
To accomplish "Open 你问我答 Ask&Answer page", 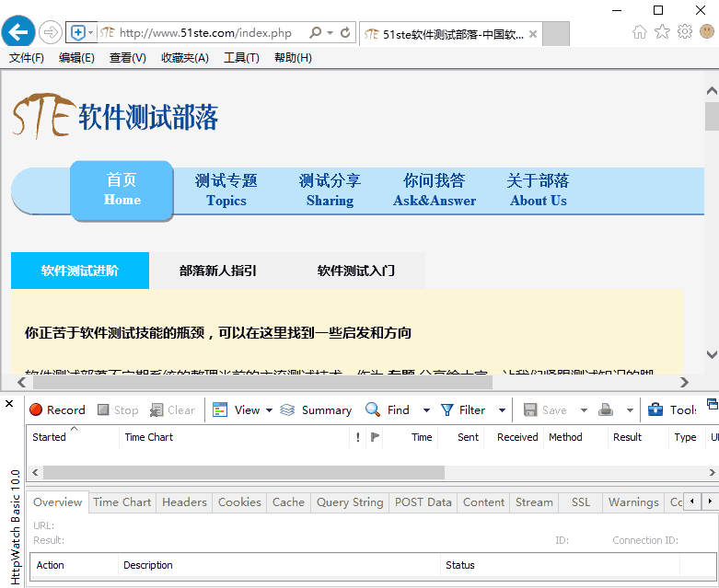I will (x=435, y=190).
